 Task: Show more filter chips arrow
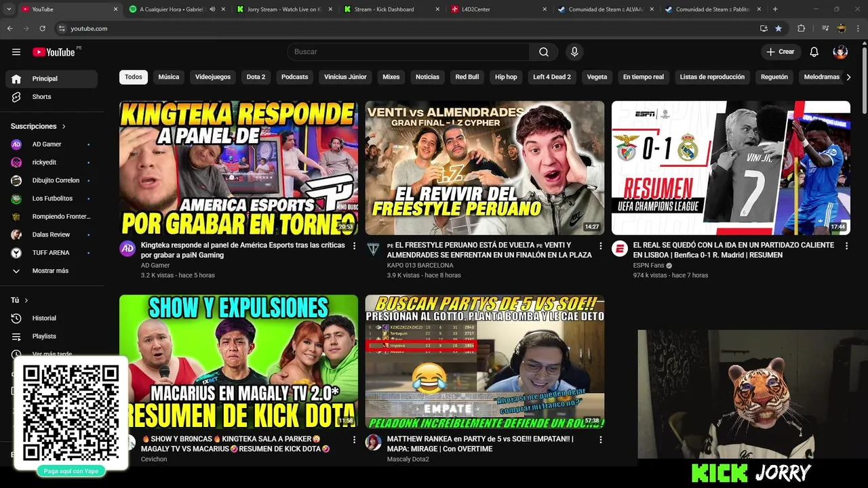pos(848,77)
